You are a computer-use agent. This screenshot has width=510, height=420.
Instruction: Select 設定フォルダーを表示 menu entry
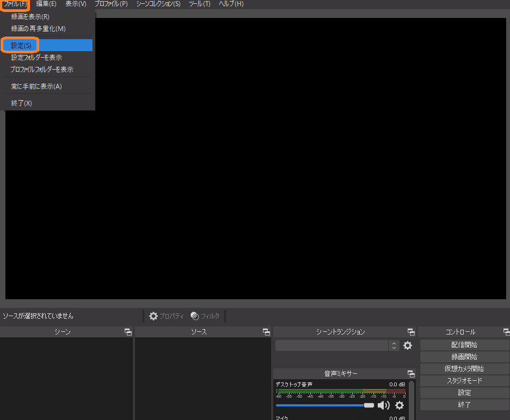(47, 57)
